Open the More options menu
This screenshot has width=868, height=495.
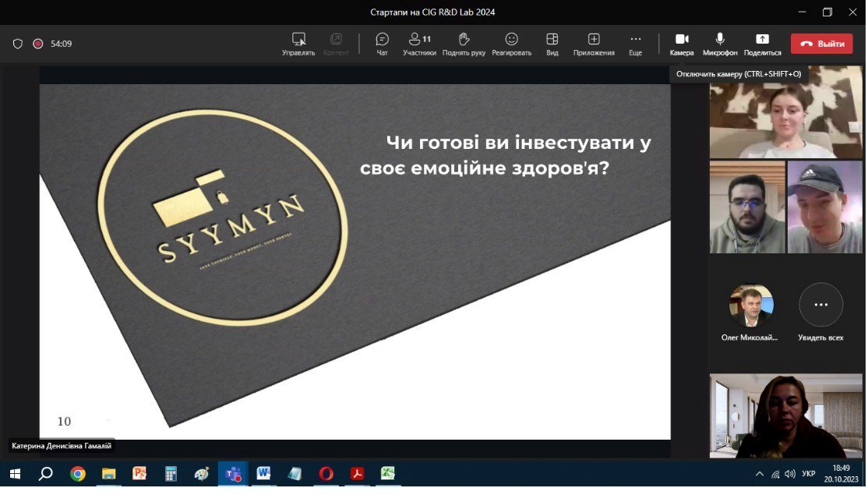click(x=635, y=44)
